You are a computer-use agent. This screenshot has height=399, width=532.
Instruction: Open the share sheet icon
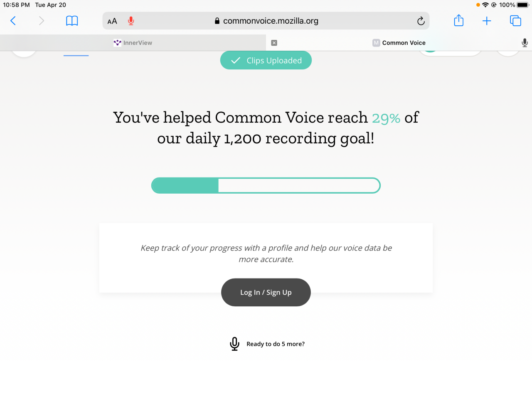click(x=458, y=20)
